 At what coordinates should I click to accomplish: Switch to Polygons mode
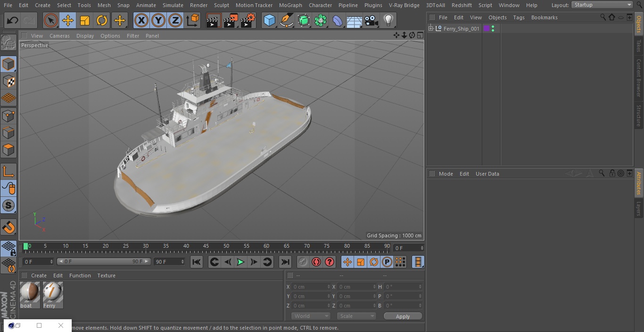[x=8, y=150]
